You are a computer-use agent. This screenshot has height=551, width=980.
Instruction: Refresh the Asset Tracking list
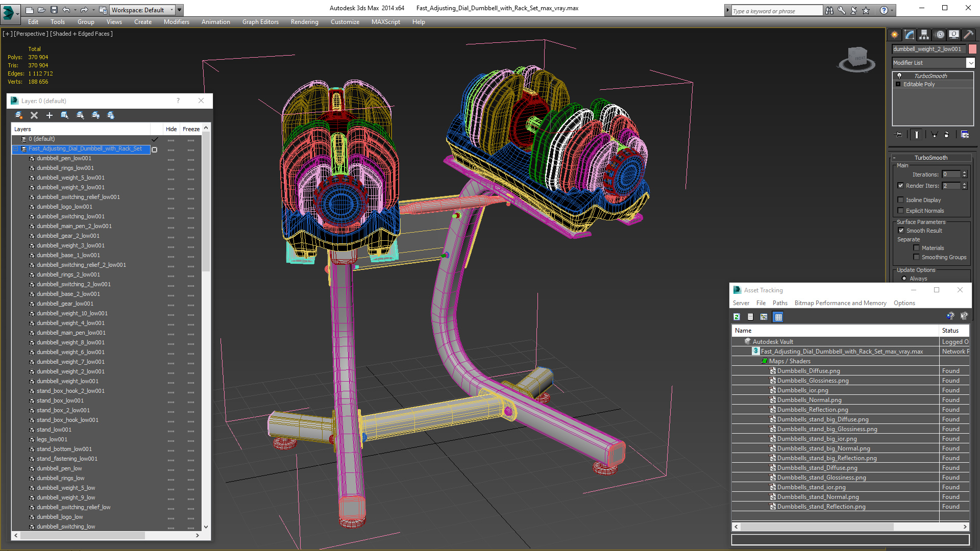(737, 317)
